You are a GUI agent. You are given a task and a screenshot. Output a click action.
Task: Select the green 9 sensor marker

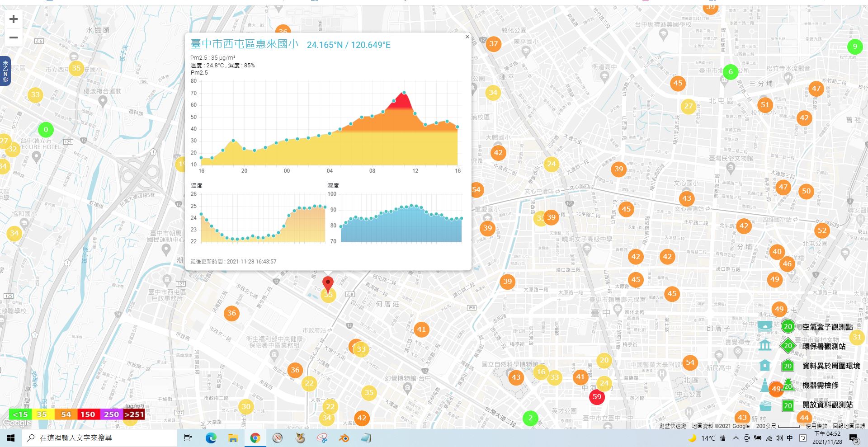(854, 46)
